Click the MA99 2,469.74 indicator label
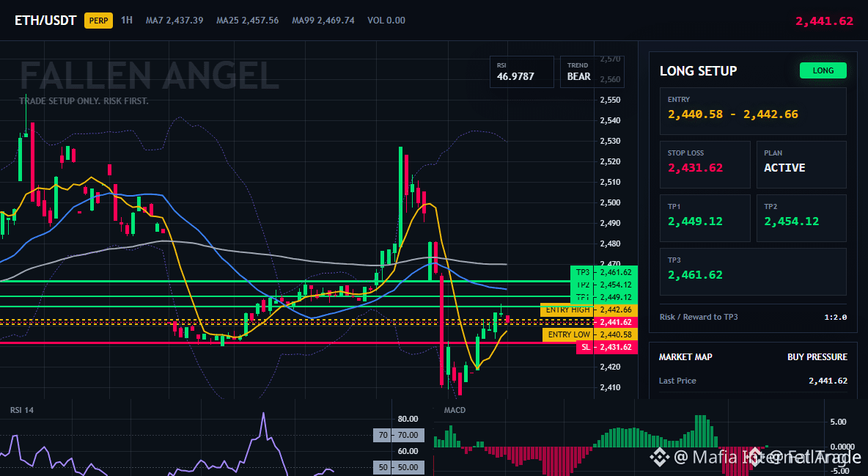Screen dimensions: 868x476 323,21
